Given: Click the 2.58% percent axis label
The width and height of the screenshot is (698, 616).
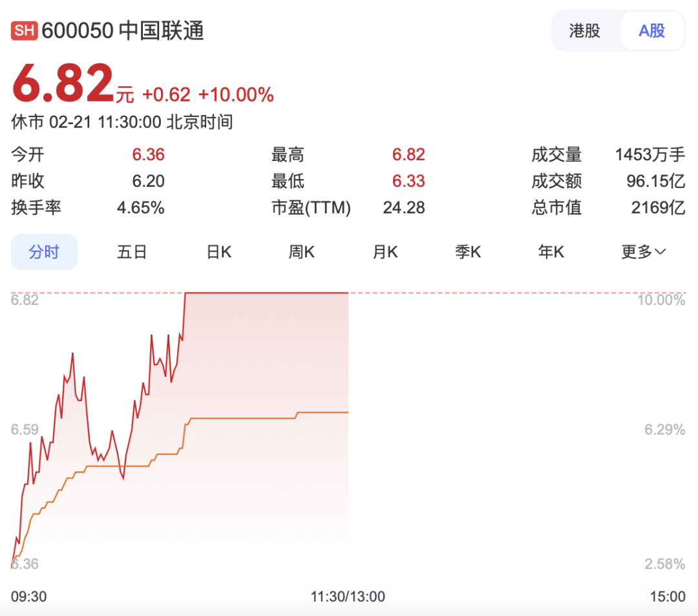Looking at the screenshot, I should click(664, 564).
